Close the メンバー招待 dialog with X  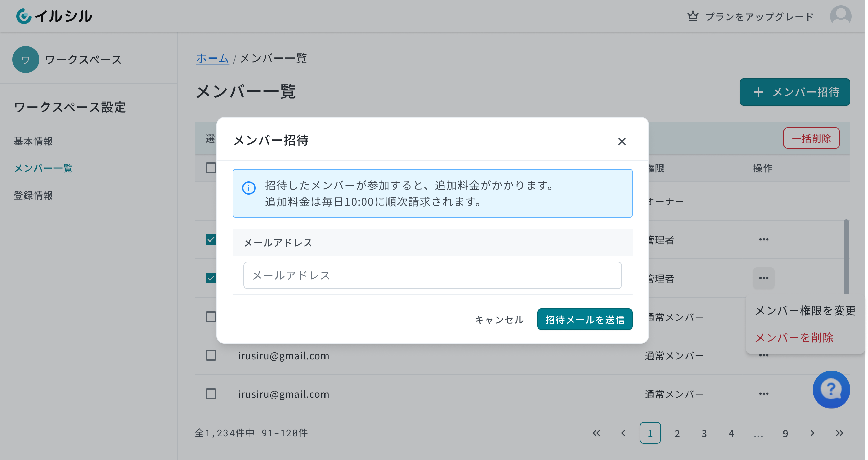622,141
